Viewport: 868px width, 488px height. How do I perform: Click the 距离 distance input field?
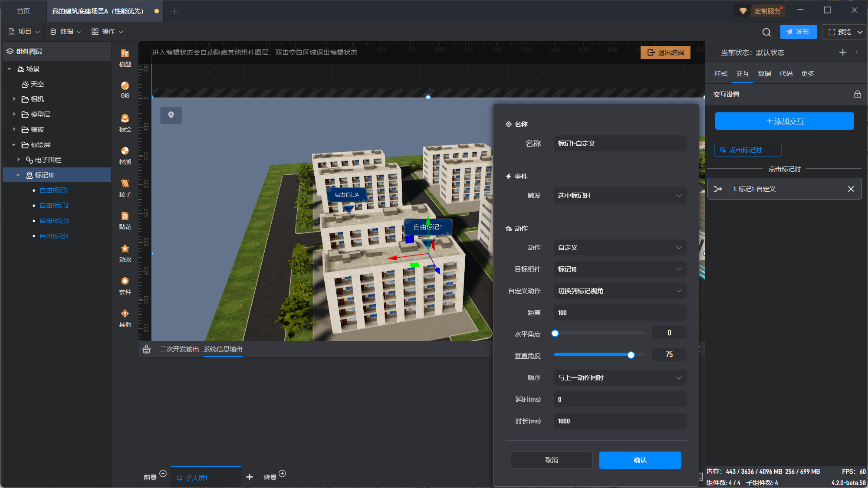point(620,313)
